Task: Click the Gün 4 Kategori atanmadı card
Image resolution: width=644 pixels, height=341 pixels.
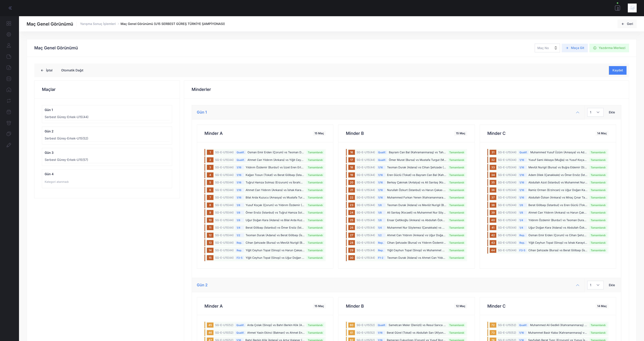Action: pyautogui.click(x=107, y=179)
